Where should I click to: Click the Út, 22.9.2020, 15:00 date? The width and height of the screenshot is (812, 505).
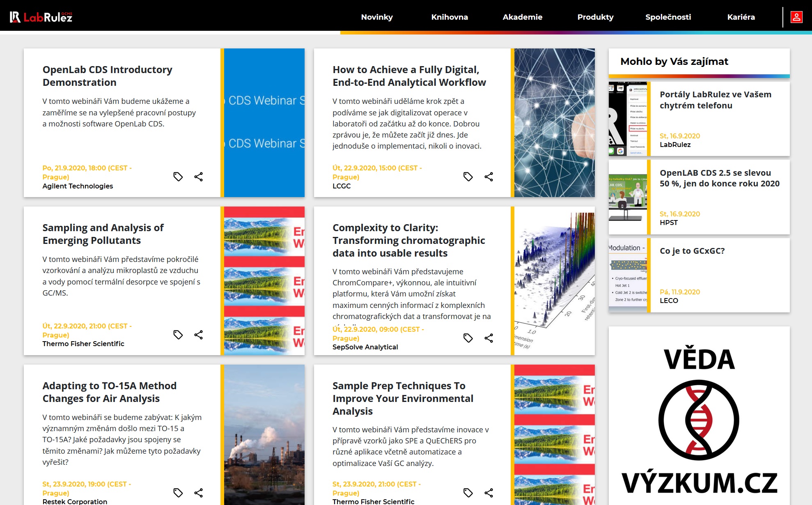coord(377,172)
